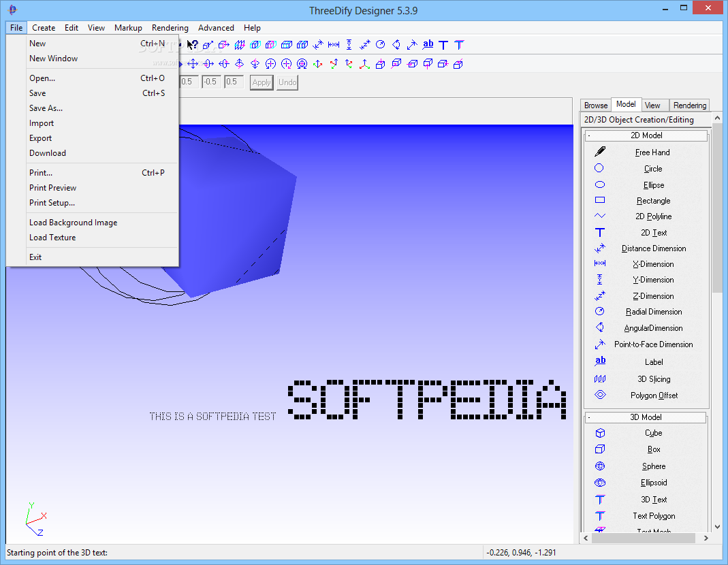Viewport: 728px width, 565px height.
Task: Choose Sphere icon in 3D Model section
Action: 600,466
